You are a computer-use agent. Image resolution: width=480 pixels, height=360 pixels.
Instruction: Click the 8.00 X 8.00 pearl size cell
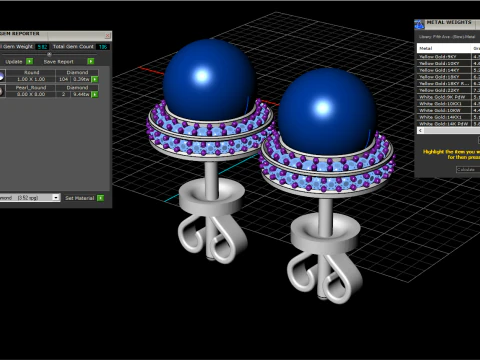coord(31,94)
